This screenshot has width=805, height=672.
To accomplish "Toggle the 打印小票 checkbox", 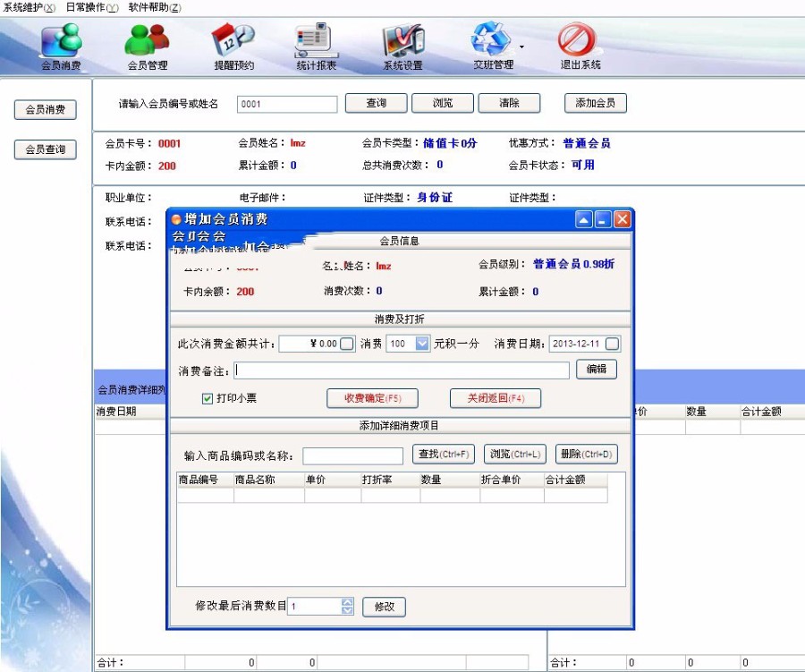I will [x=208, y=399].
